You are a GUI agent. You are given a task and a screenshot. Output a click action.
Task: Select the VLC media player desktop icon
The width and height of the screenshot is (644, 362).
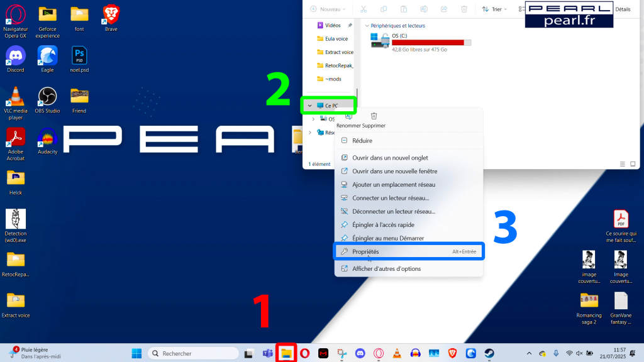point(16,104)
